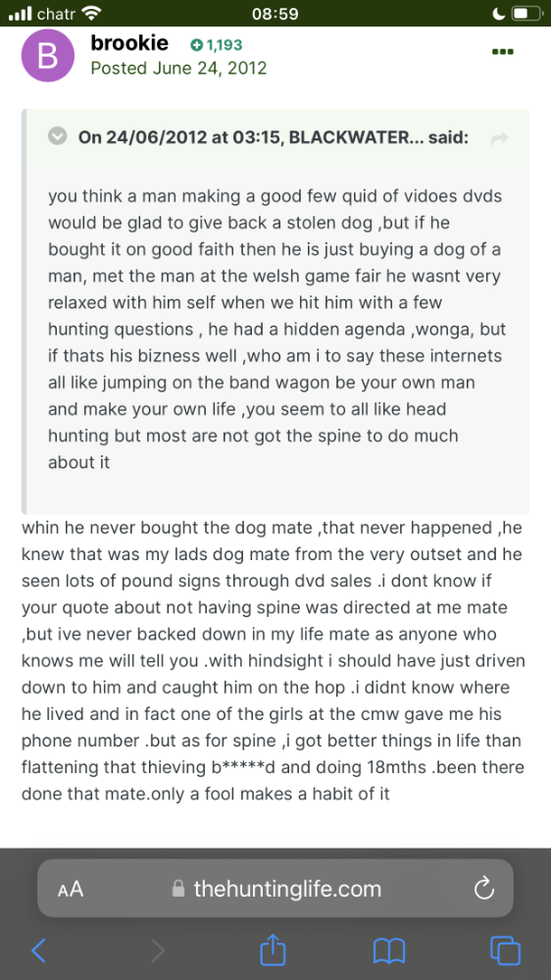Tap thehuntinglife.com address bar
The height and width of the screenshot is (980, 551).
[x=275, y=888]
